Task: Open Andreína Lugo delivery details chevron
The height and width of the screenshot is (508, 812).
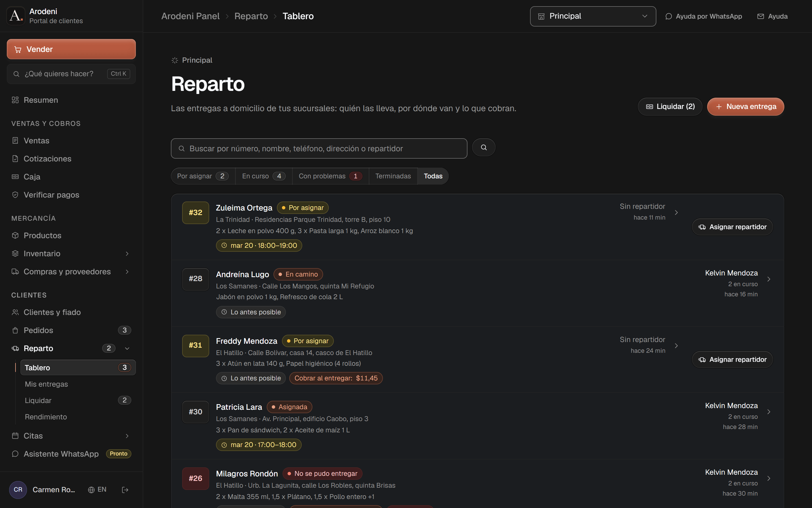Action: (769, 279)
